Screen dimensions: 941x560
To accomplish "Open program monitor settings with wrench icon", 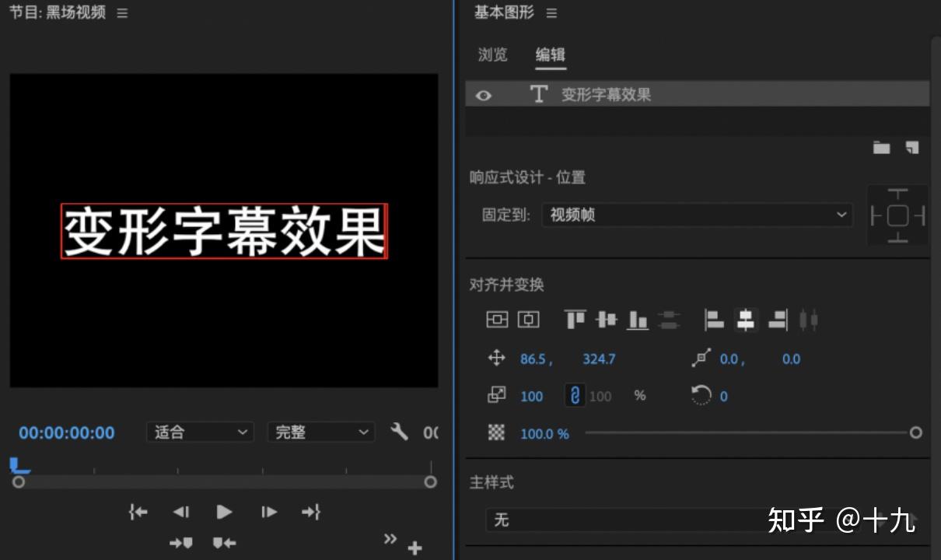I will pos(400,432).
